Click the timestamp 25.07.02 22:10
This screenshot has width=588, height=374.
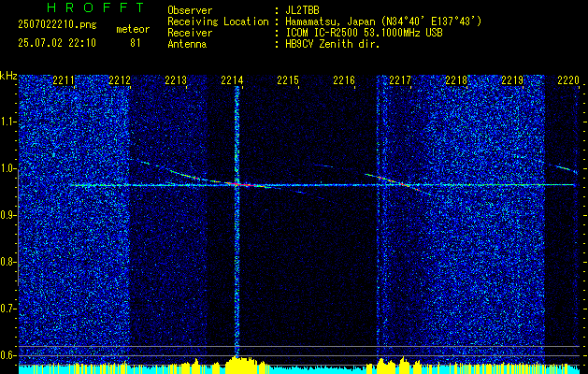click(57, 43)
